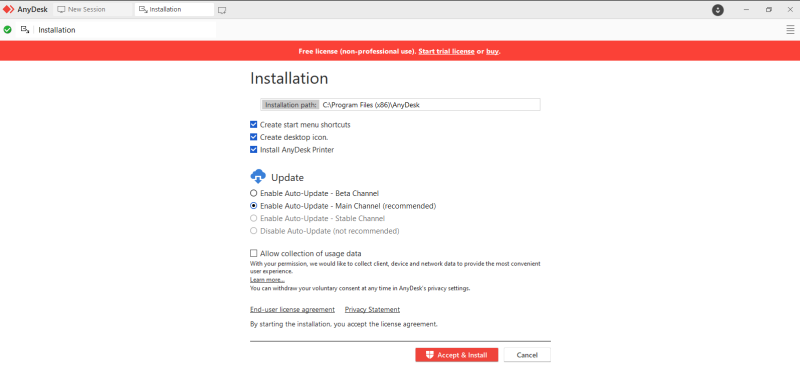The height and width of the screenshot is (383, 800).
Task: Click the buy link in banner
Action: [492, 52]
